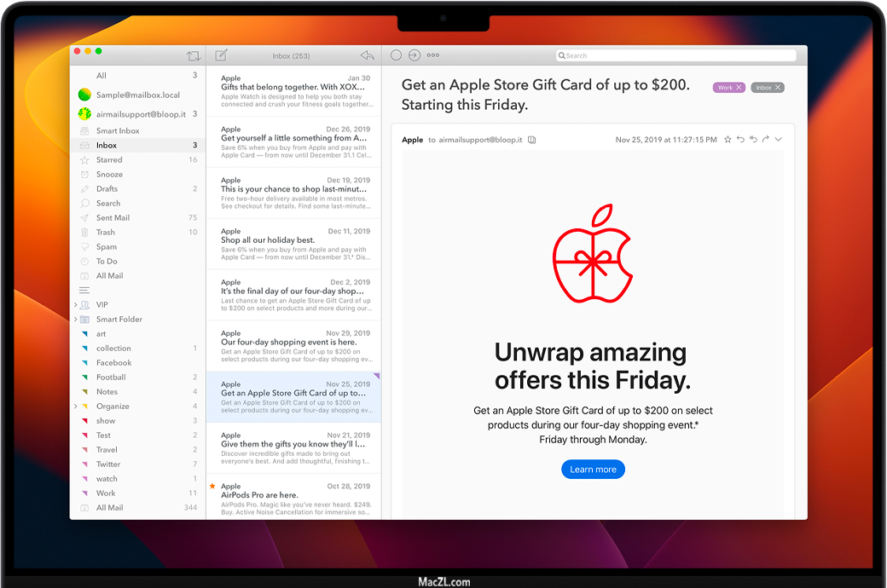Image resolution: width=887 pixels, height=588 pixels.
Task: Click the blue Learn more button
Action: [593, 470]
